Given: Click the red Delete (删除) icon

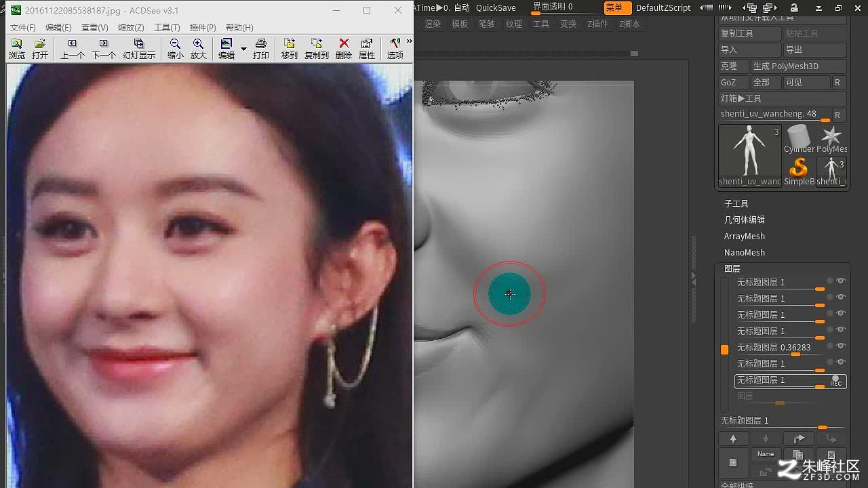Looking at the screenshot, I should pyautogui.click(x=344, y=49).
